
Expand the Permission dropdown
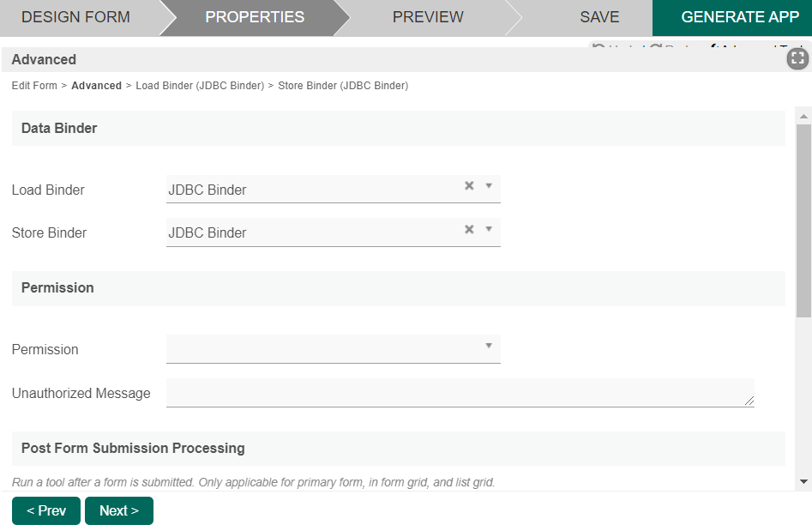489,346
